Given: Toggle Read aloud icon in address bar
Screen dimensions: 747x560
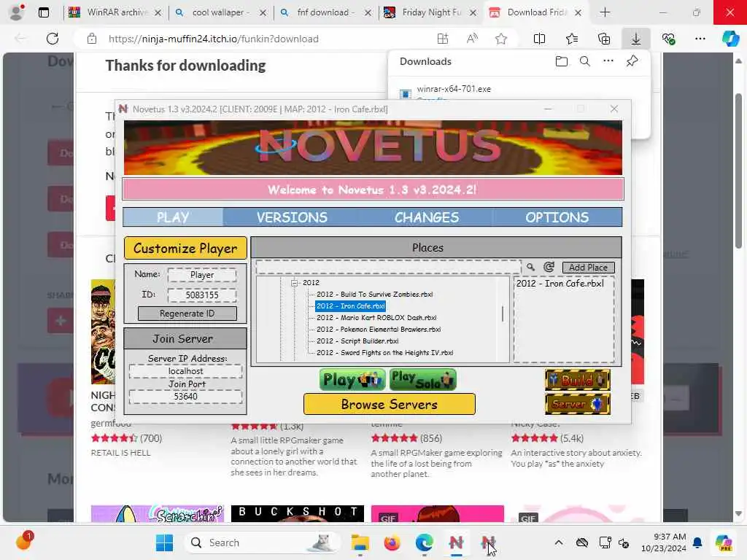Looking at the screenshot, I should click(472, 39).
